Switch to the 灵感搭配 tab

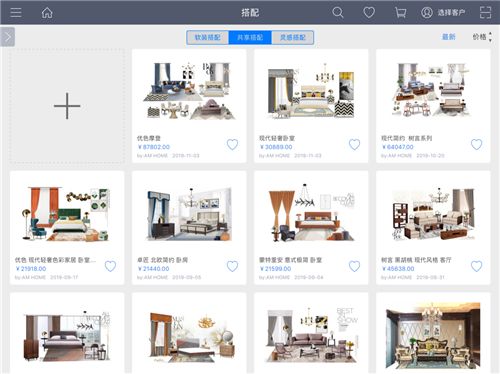coord(293,37)
